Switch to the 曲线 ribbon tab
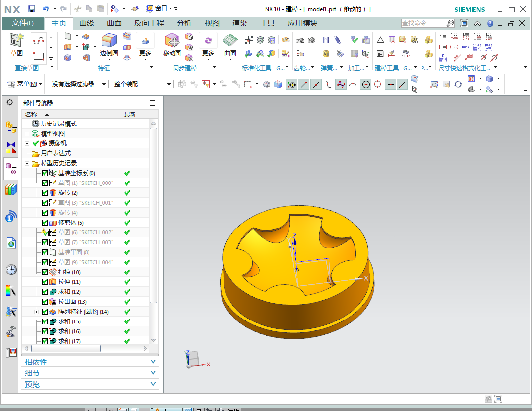Image resolution: width=532 pixels, height=411 pixels. [x=87, y=23]
